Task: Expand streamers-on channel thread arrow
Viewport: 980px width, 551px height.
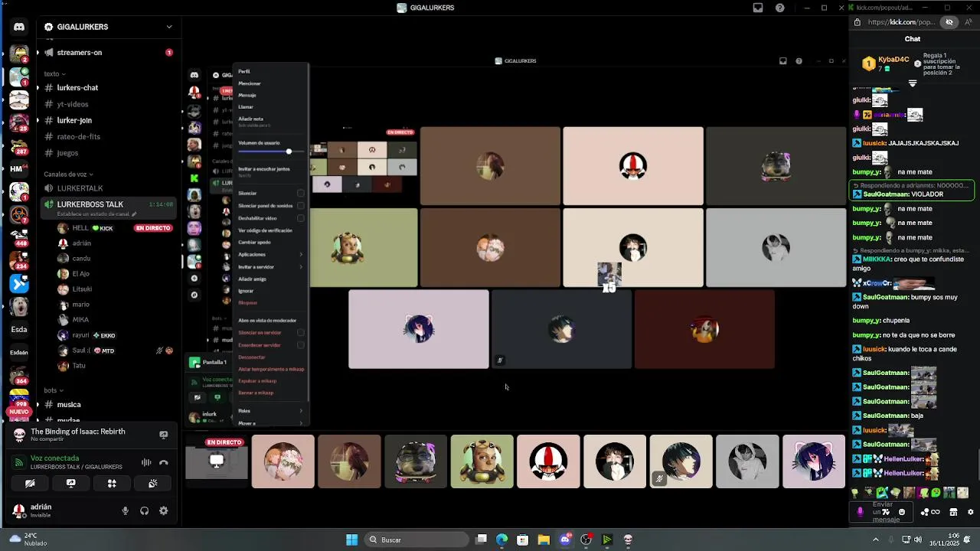Action: pos(38,53)
